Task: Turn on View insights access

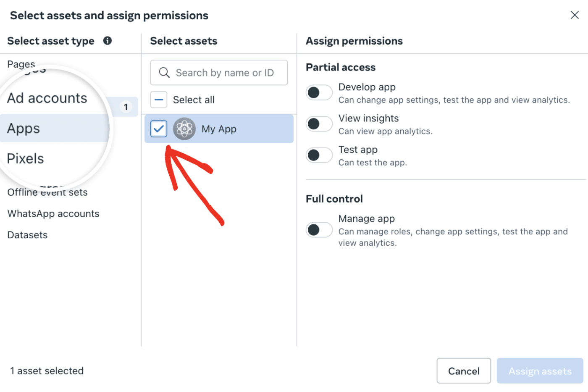Action: [x=319, y=124]
